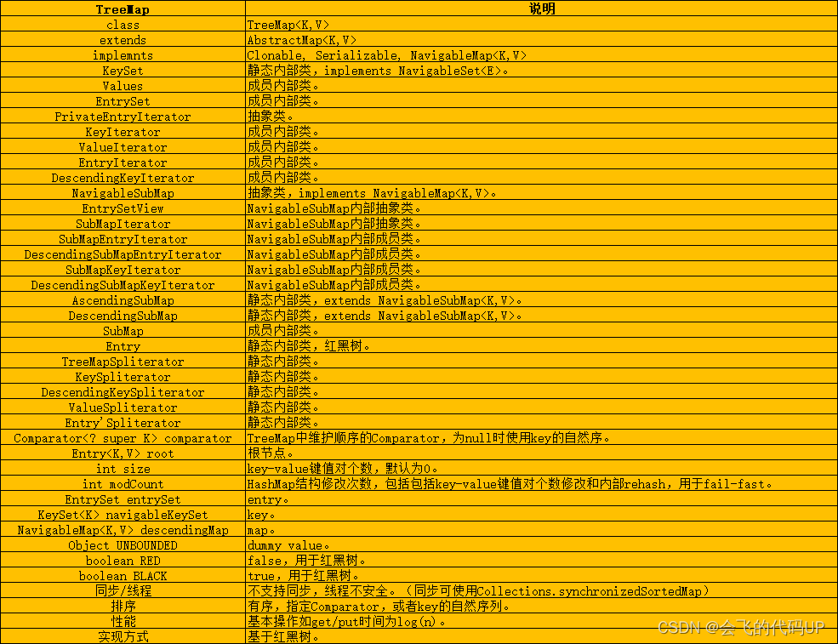The height and width of the screenshot is (644, 838).
Task: Select the 'Collections.synchronizedSortedMap' description cell
Action: tap(541, 591)
